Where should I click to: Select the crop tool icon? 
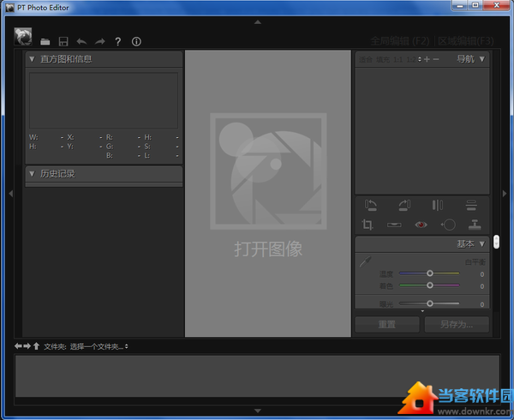(368, 225)
